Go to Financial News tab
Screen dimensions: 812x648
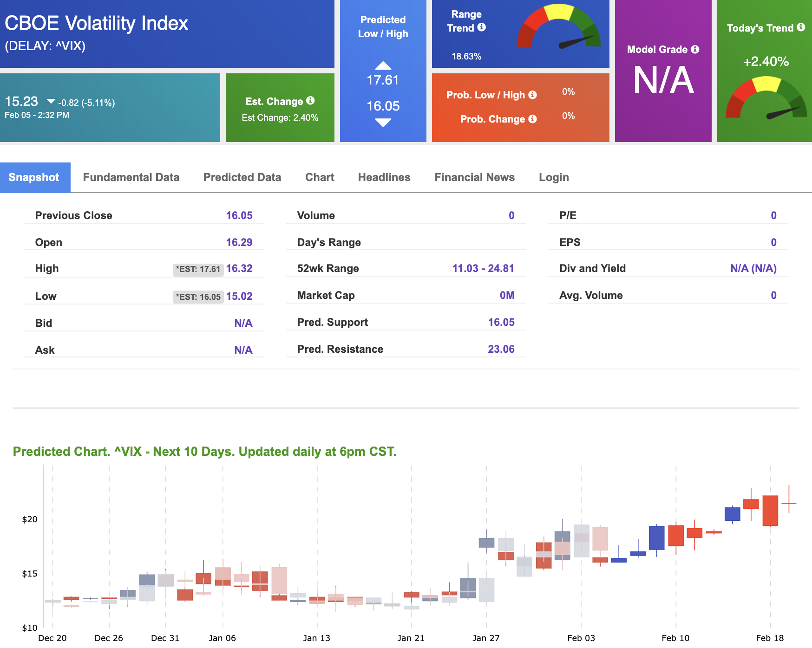pos(474,177)
